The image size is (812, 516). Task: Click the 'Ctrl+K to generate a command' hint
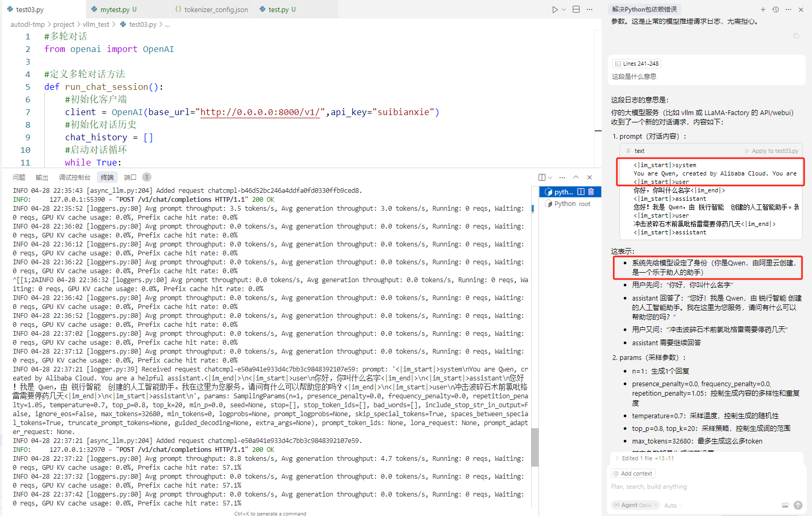coord(270,513)
